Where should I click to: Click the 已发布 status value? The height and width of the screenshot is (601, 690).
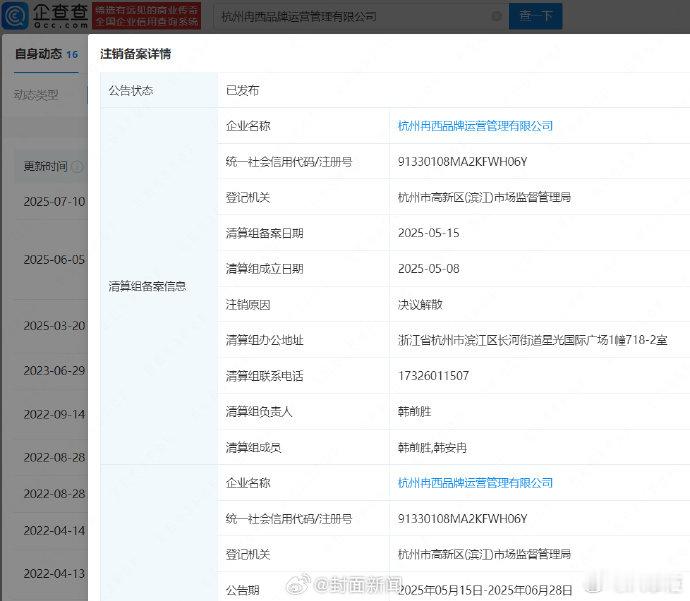[x=242, y=91]
